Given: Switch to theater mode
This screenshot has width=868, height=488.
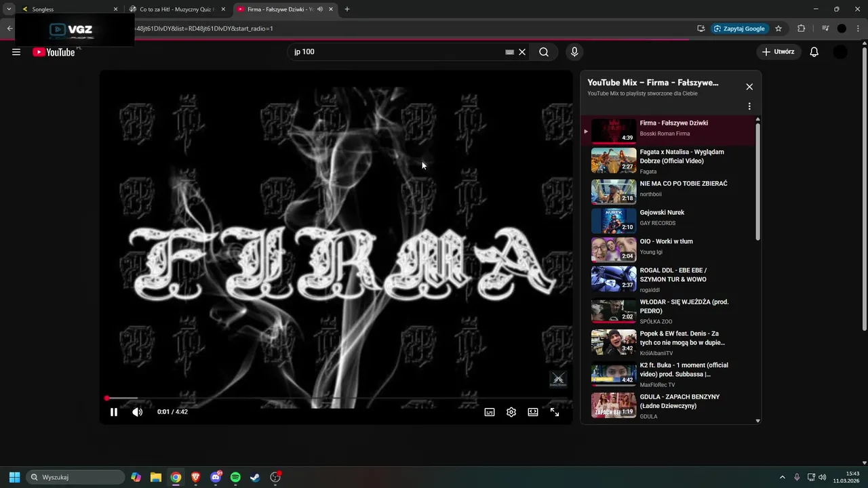Looking at the screenshot, I should tap(533, 412).
